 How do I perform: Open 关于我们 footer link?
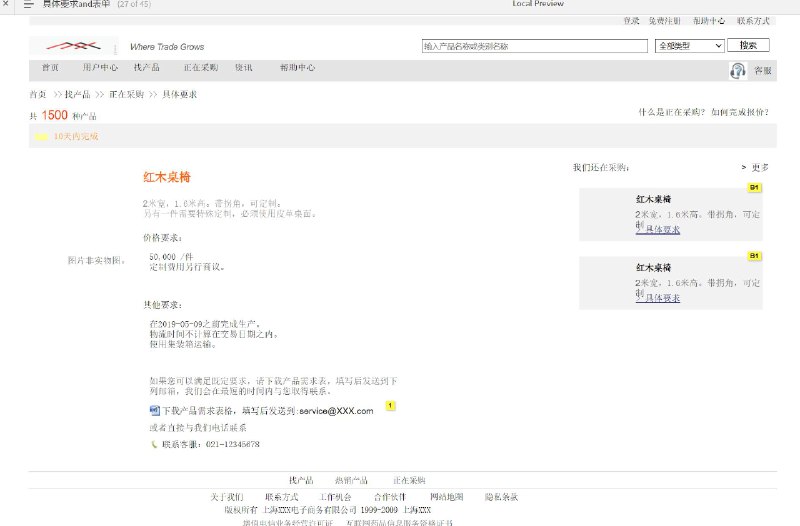point(227,497)
